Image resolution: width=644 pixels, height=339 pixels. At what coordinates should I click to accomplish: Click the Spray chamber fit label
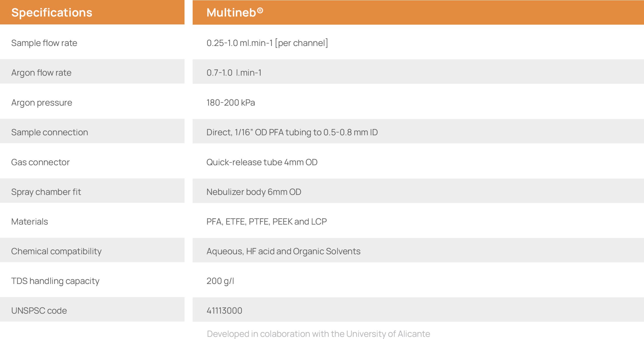click(46, 192)
